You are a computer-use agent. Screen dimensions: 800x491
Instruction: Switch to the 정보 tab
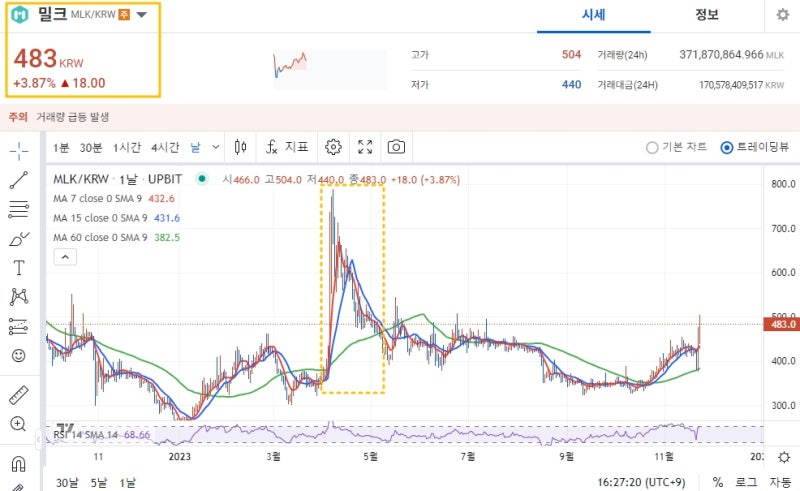[x=707, y=15]
